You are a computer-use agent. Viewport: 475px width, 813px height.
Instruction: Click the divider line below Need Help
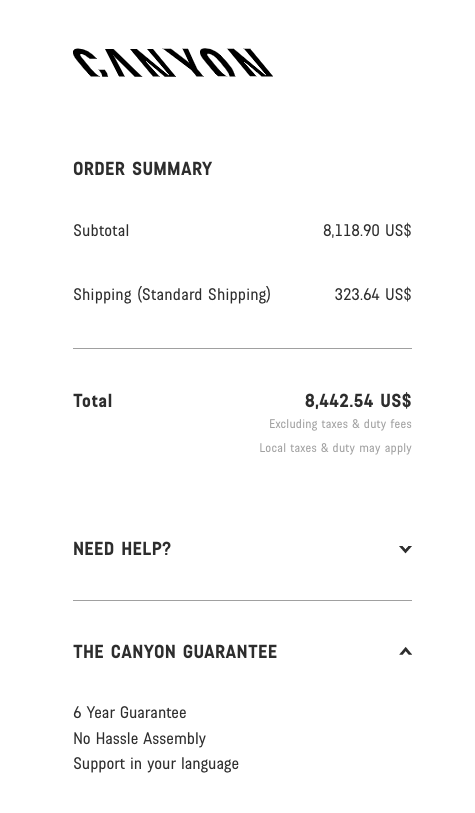click(x=243, y=600)
